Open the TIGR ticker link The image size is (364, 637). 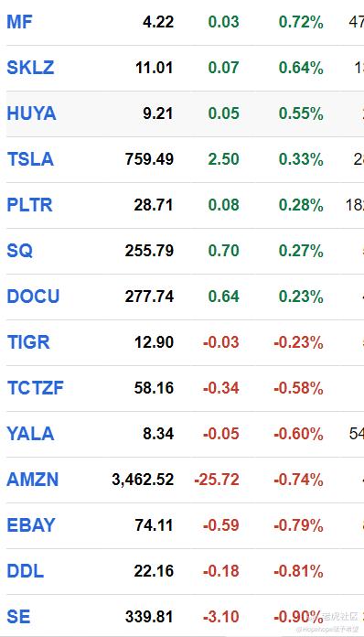28,342
